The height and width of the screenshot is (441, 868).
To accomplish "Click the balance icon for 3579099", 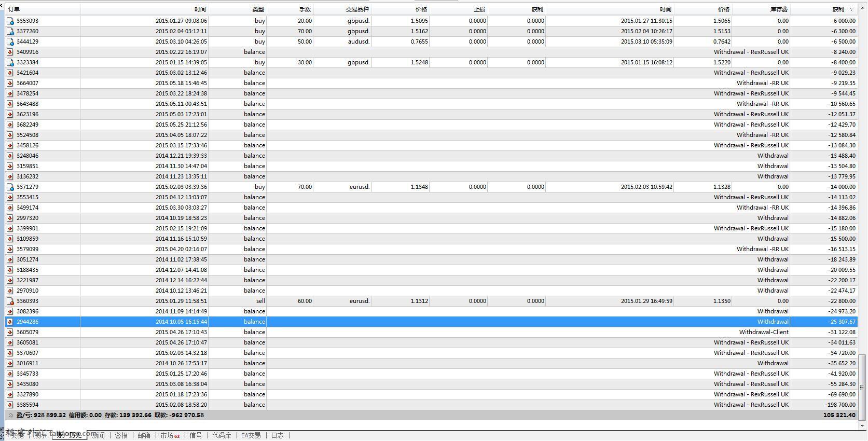I will click(x=10, y=249).
